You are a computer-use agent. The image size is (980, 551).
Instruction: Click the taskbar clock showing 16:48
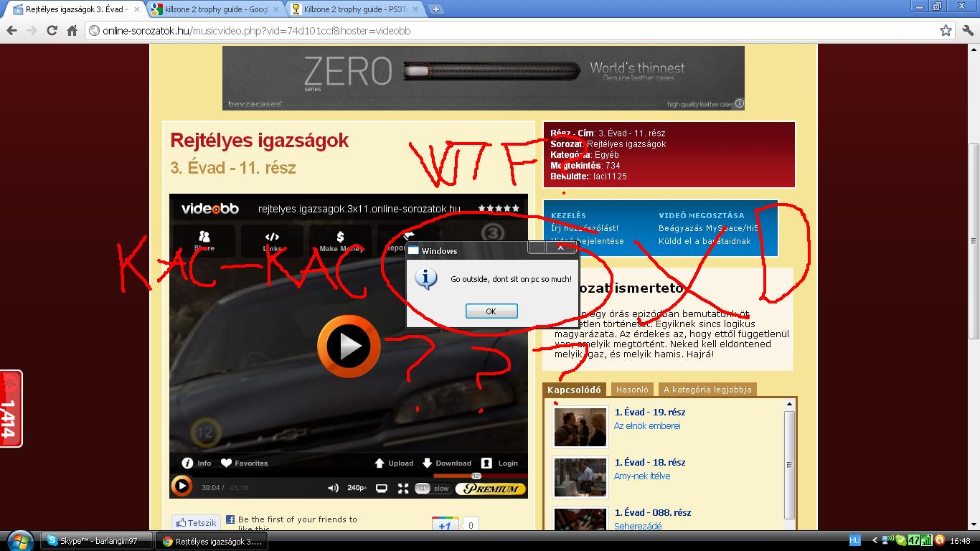click(960, 541)
